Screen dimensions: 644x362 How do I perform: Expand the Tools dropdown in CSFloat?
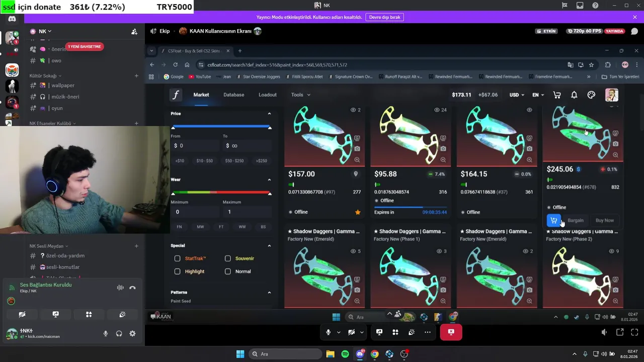pos(300,95)
